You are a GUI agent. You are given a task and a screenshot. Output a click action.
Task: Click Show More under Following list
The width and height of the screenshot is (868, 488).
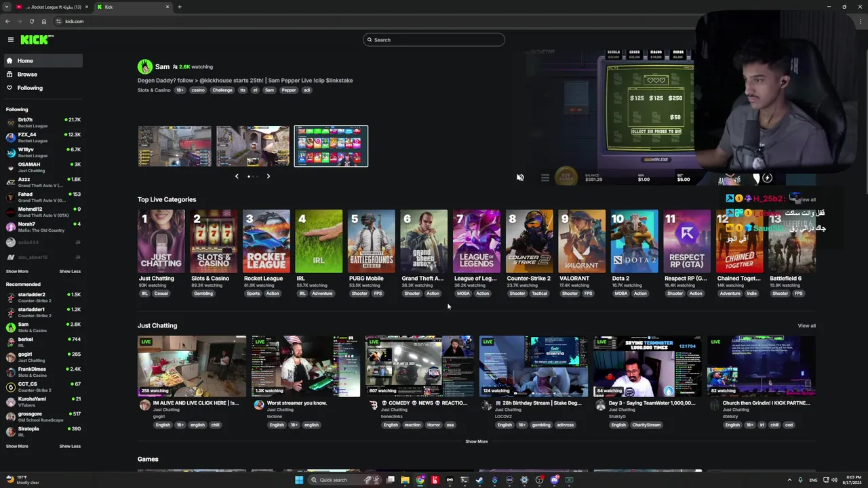pyautogui.click(x=17, y=272)
